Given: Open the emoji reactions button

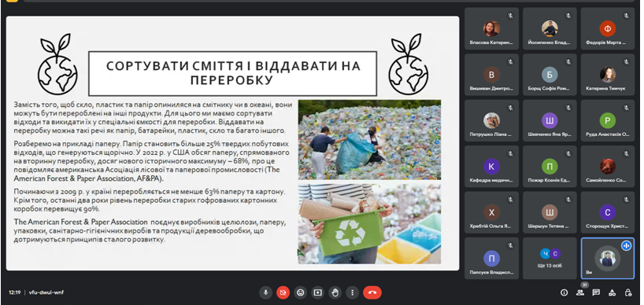Looking at the screenshot, I should (301, 292).
